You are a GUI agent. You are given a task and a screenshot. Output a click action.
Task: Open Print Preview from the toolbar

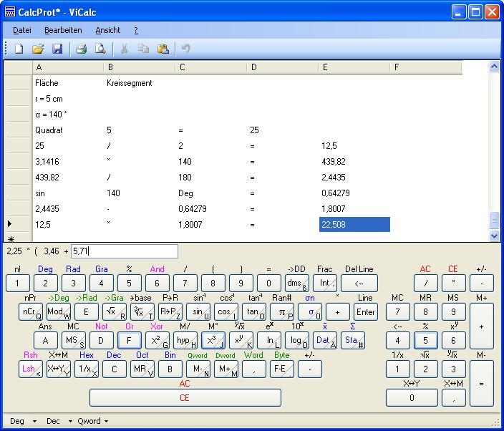point(100,49)
